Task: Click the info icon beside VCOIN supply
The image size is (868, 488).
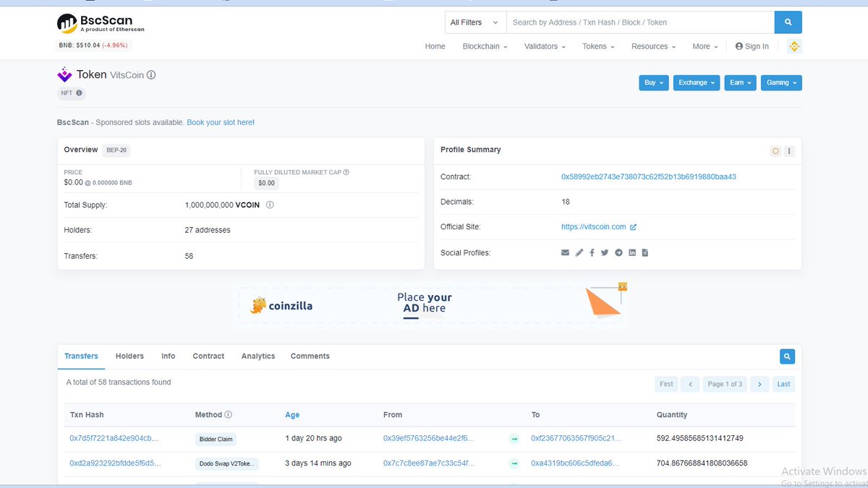Action: point(270,205)
